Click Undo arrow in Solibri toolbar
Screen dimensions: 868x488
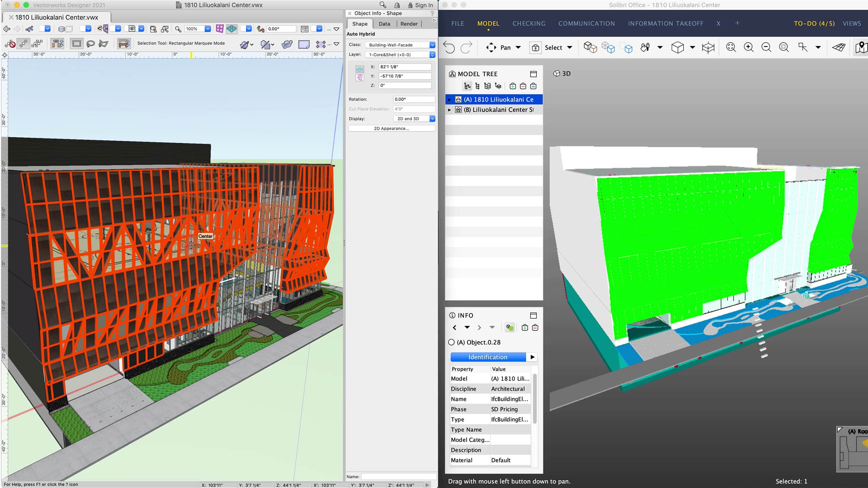[449, 47]
